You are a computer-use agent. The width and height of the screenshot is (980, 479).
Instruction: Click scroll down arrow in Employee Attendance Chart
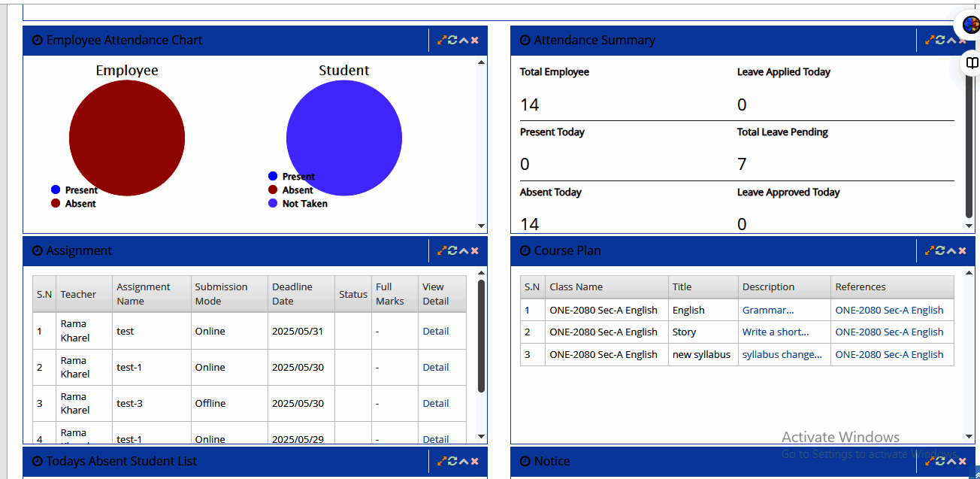coord(481,226)
